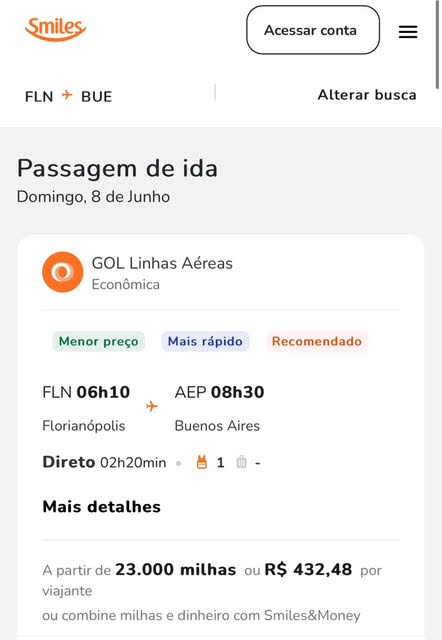Click the page scrollbar at right edge

[438, 45]
